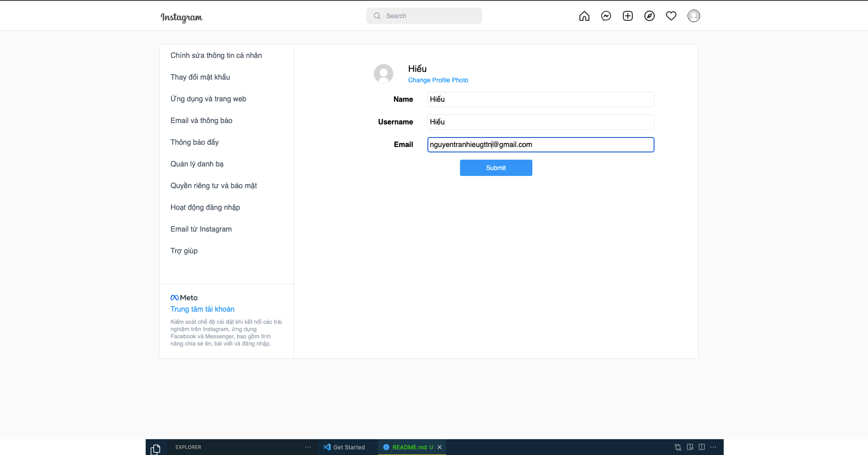The width and height of the screenshot is (868, 455).
Task: Click the Email input field
Action: [541, 145]
